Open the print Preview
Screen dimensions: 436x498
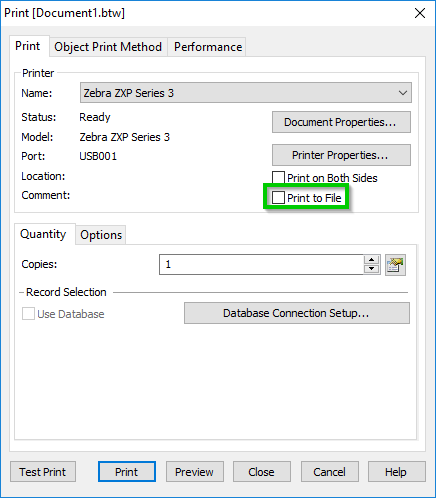pos(195,472)
